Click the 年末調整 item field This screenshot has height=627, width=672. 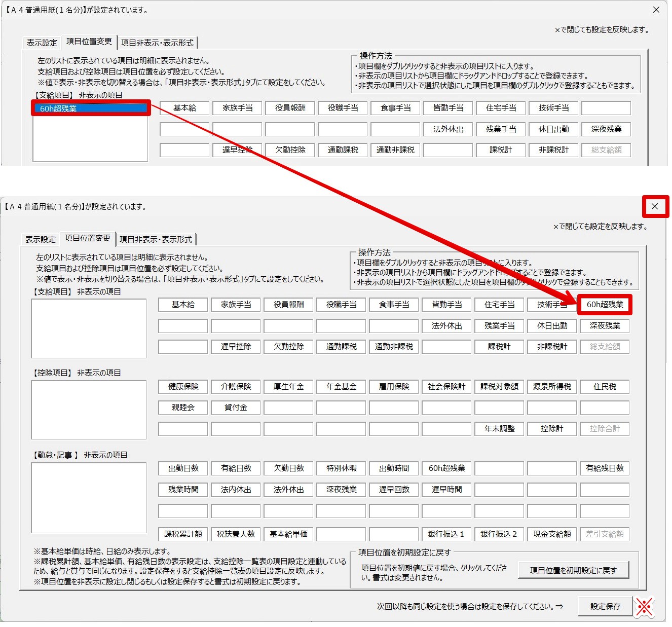(x=499, y=429)
